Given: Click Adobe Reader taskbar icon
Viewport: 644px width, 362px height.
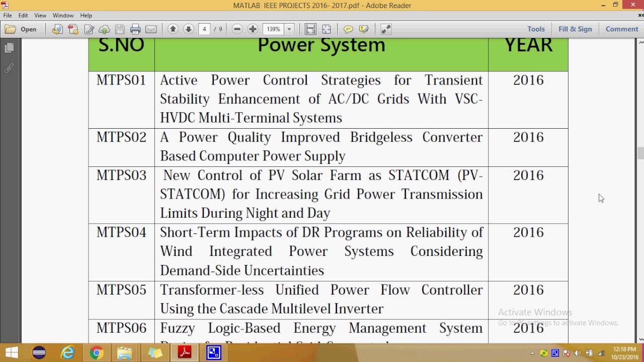Looking at the screenshot, I should [185, 353].
